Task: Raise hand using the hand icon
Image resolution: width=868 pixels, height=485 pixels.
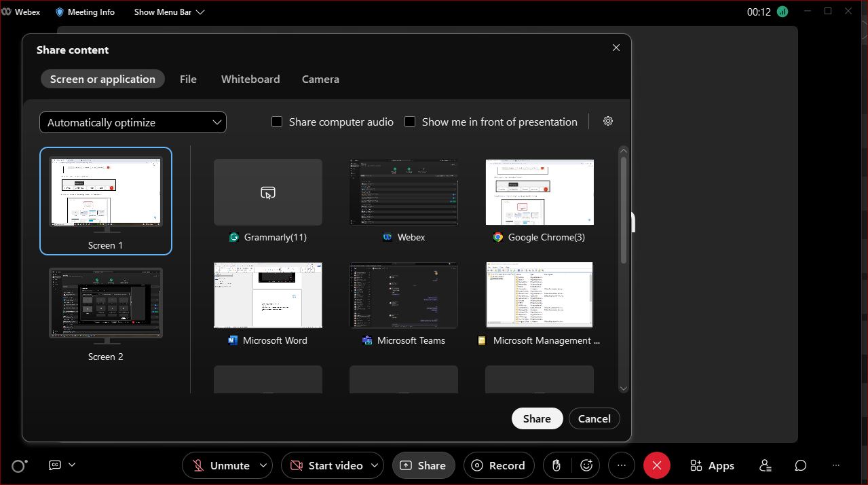Action: click(556, 465)
